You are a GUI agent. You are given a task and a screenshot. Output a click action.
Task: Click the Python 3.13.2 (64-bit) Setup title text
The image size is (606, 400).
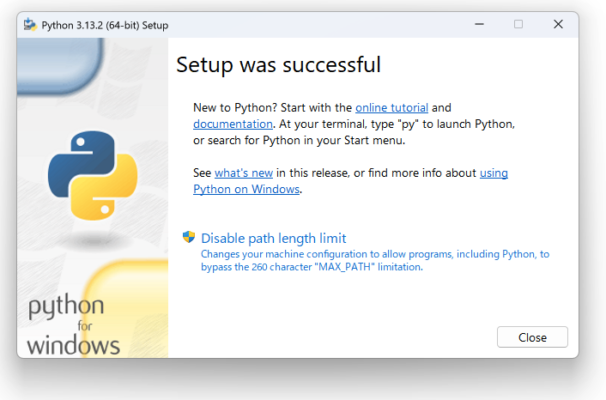105,26
